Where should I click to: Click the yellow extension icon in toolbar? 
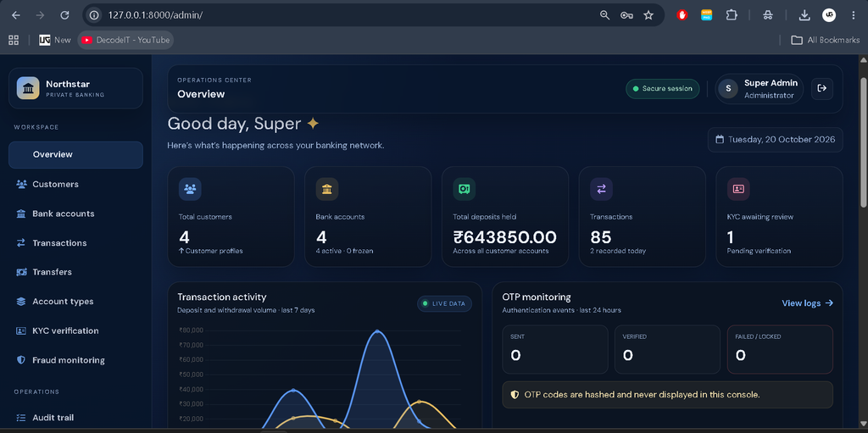pyautogui.click(x=706, y=15)
